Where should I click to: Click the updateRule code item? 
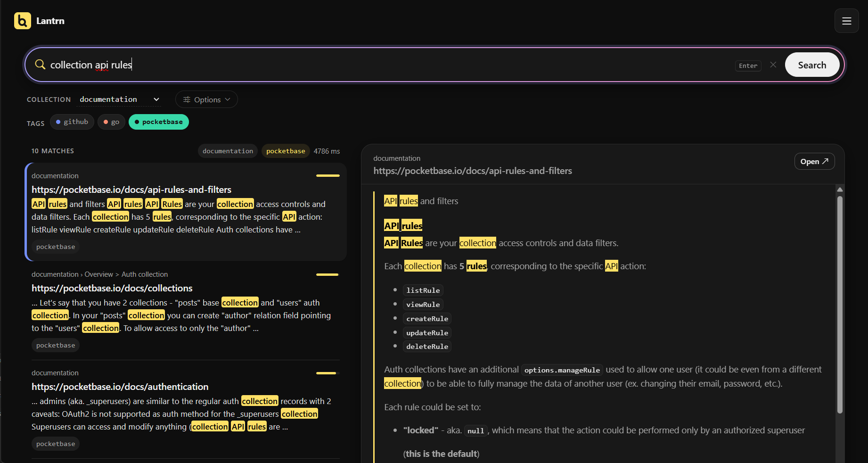point(427,333)
